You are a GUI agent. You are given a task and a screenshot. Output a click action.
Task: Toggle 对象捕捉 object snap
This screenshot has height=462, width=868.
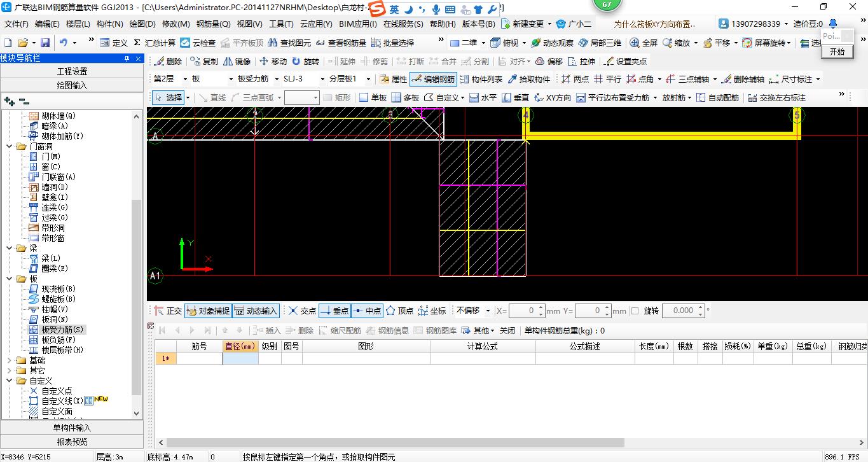(x=207, y=311)
